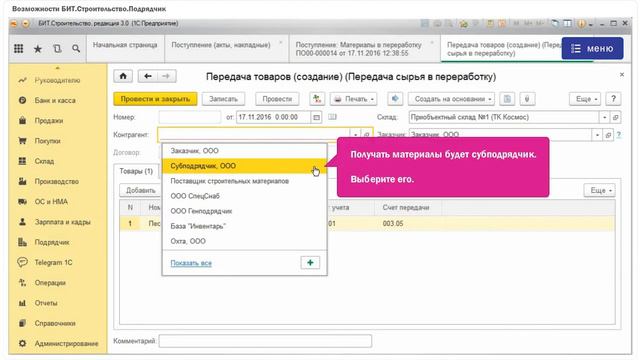Open help question mark button
The width and height of the screenshot is (640, 360).
tap(613, 99)
